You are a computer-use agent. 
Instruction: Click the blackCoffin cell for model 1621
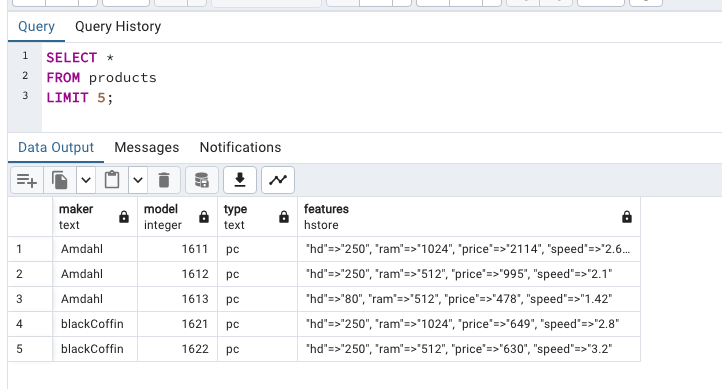(95, 324)
